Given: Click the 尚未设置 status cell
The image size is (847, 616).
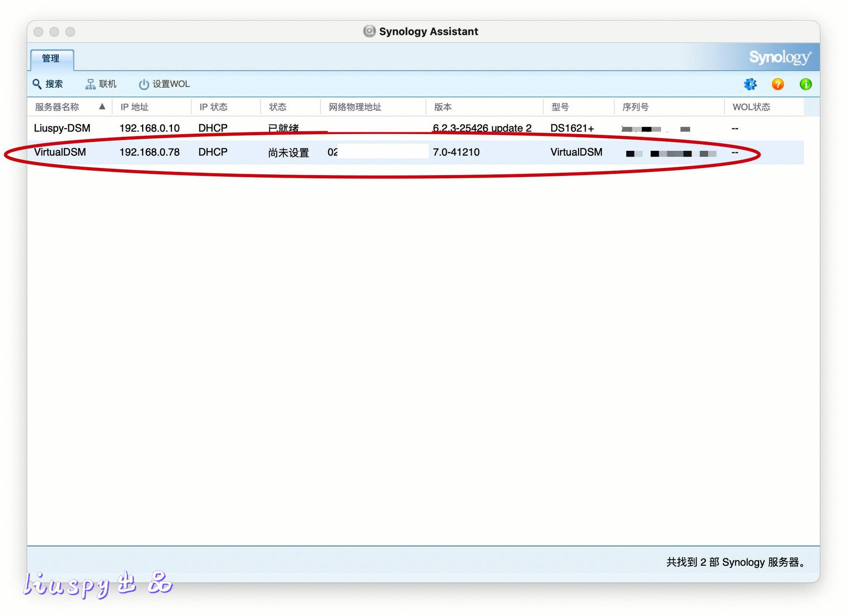Looking at the screenshot, I should coord(289,153).
